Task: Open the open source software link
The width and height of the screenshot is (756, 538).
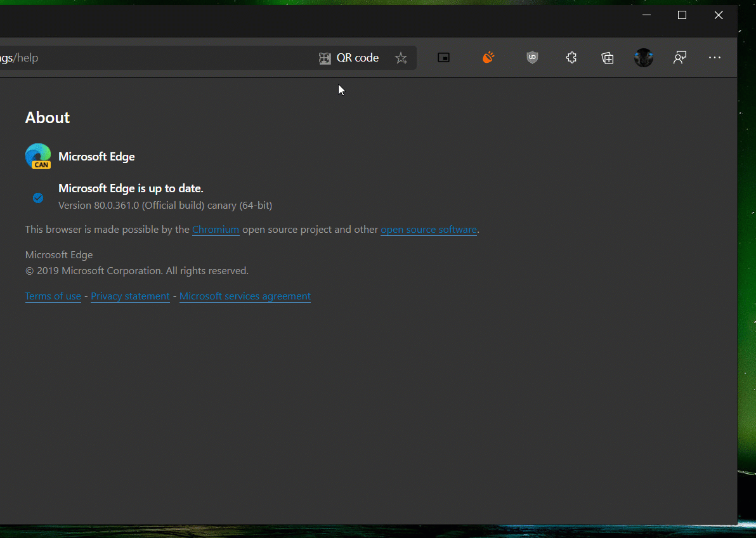Action: 429,230
